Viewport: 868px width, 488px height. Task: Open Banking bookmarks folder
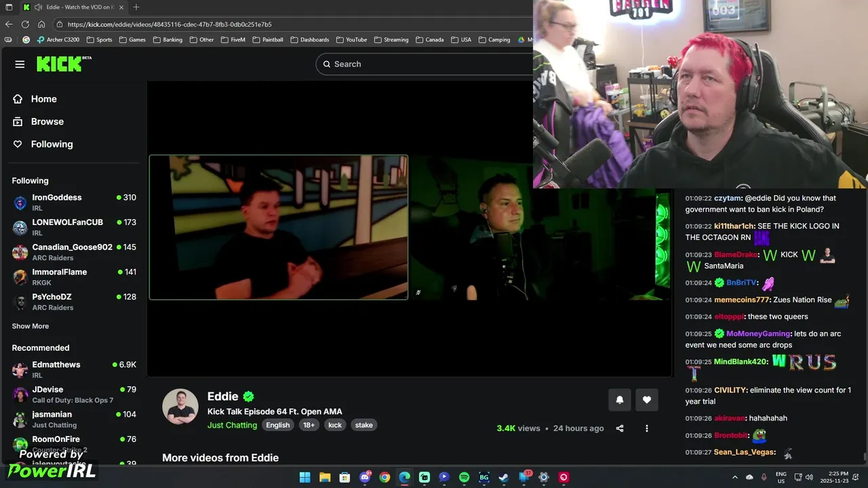coord(167,39)
